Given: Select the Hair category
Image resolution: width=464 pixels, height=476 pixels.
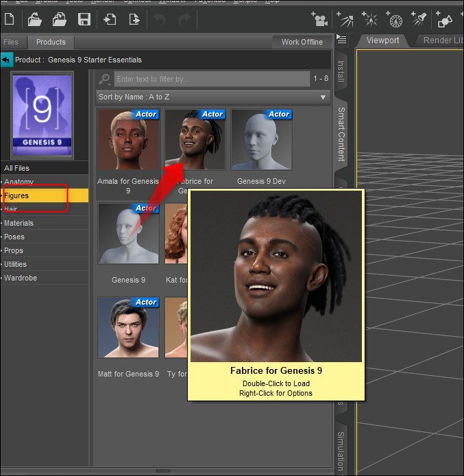Looking at the screenshot, I should tap(45, 209).
